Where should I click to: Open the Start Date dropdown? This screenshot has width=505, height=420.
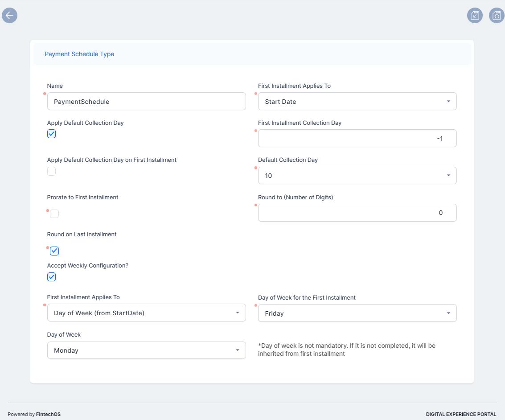coord(357,102)
